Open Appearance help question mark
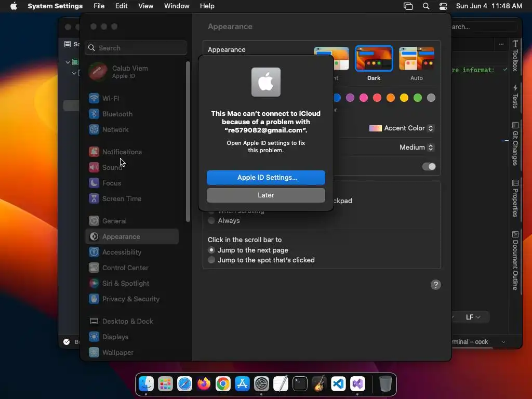Viewport: 532px width, 399px height. point(436,285)
